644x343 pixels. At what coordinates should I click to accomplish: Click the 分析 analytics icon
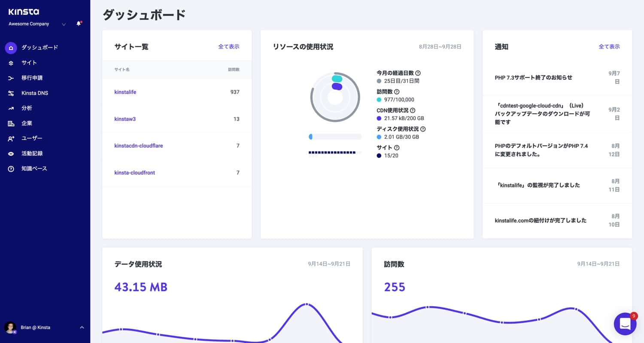tap(11, 108)
